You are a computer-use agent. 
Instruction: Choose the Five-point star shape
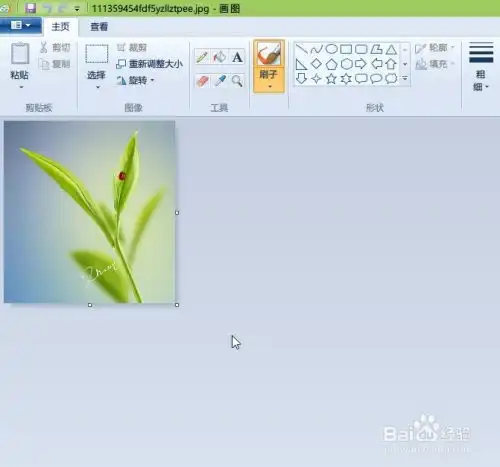331,79
